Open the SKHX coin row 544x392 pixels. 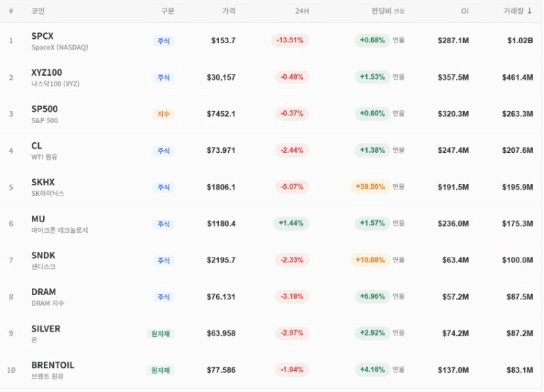tap(271, 188)
